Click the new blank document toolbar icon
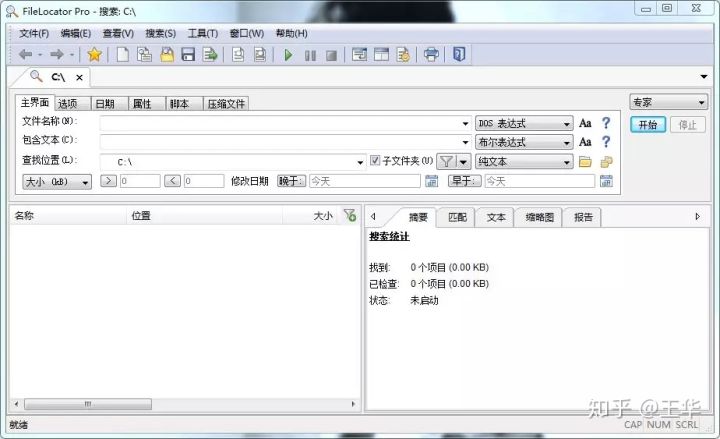 [123, 55]
